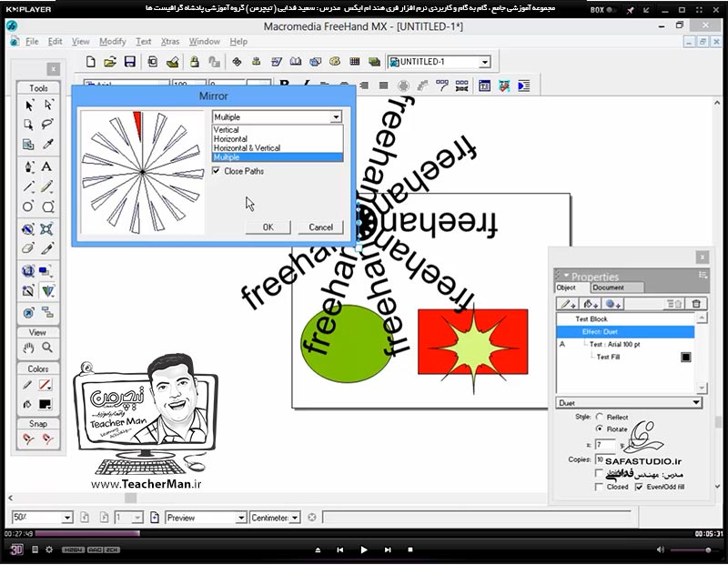Click the KMPlayer video progress bar

pyautogui.click(x=363, y=533)
